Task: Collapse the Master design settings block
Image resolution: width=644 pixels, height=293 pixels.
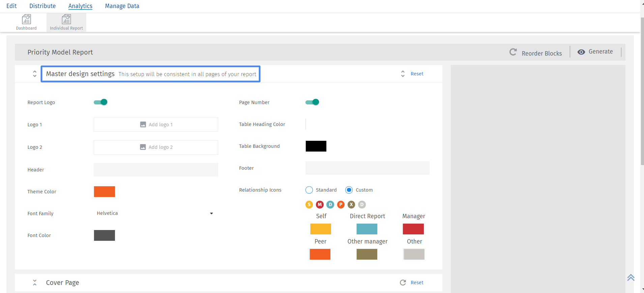Action: [35, 74]
